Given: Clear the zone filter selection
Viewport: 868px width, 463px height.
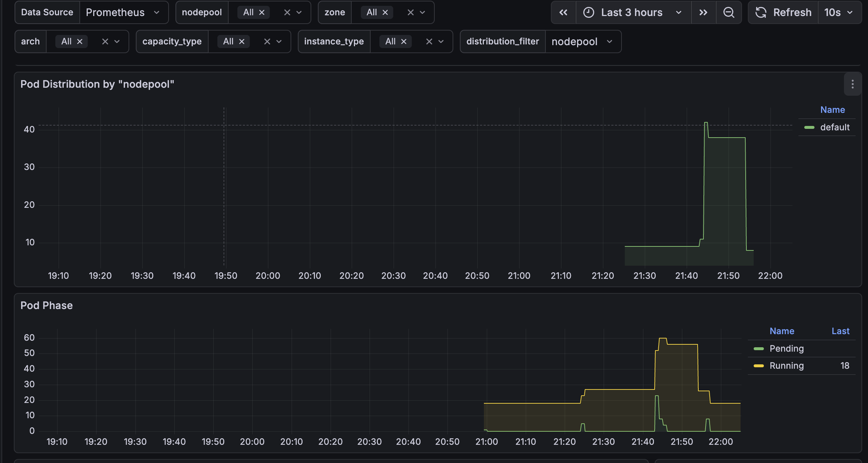Looking at the screenshot, I should [x=410, y=12].
